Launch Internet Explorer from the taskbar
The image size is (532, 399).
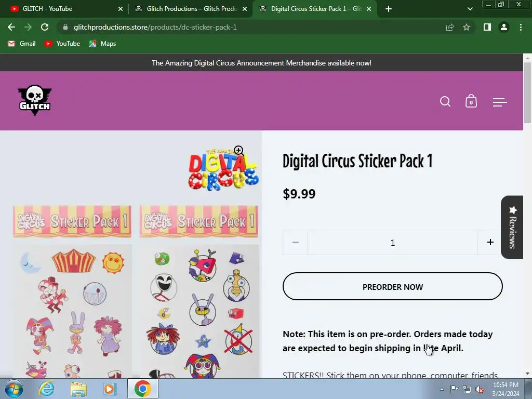(46, 389)
